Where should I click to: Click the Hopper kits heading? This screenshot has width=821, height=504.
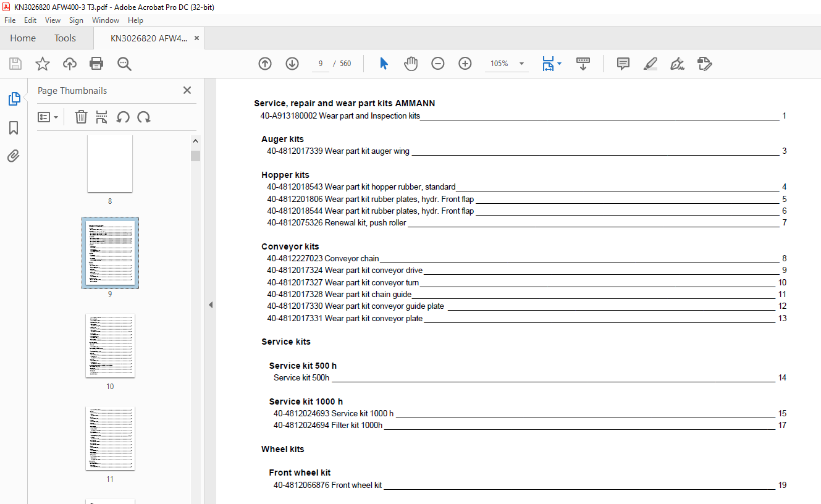click(285, 175)
